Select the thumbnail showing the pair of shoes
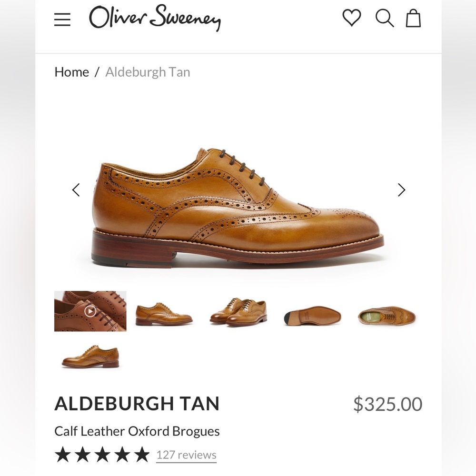This screenshot has height=476, width=476. tap(238, 311)
